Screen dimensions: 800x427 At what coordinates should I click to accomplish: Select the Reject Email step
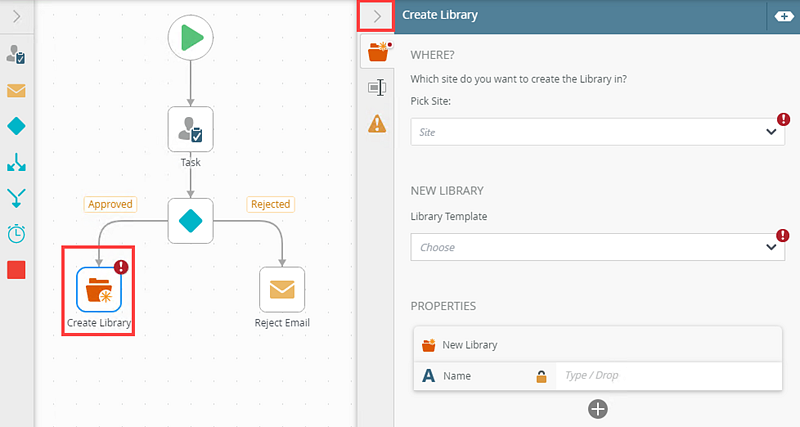point(282,290)
